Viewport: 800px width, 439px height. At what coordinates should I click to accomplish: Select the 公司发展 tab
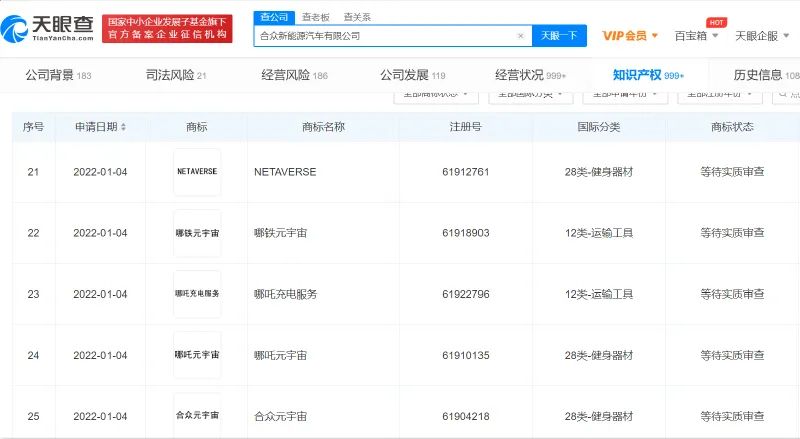pos(412,75)
